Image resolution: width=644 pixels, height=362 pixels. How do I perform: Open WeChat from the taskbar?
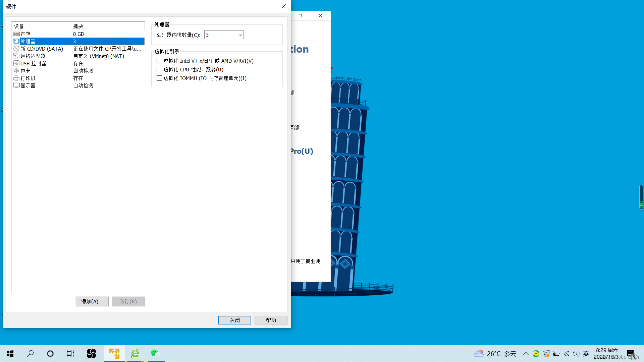tap(155, 353)
